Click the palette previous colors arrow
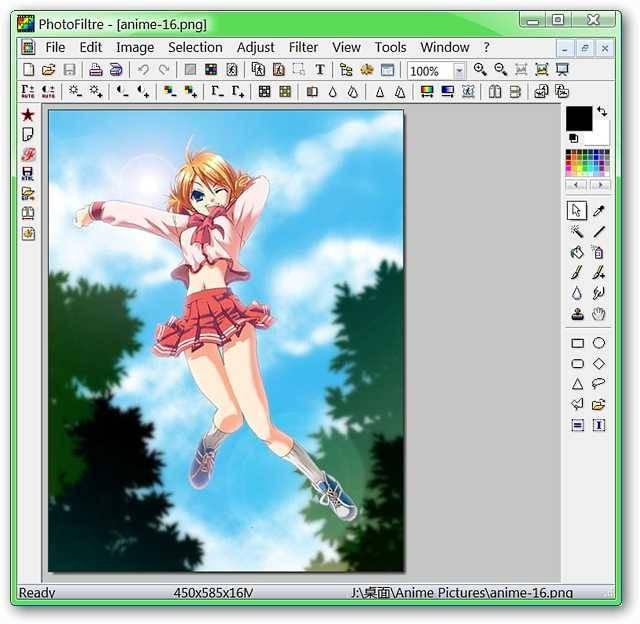640x624 pixels. click(576, 185)
